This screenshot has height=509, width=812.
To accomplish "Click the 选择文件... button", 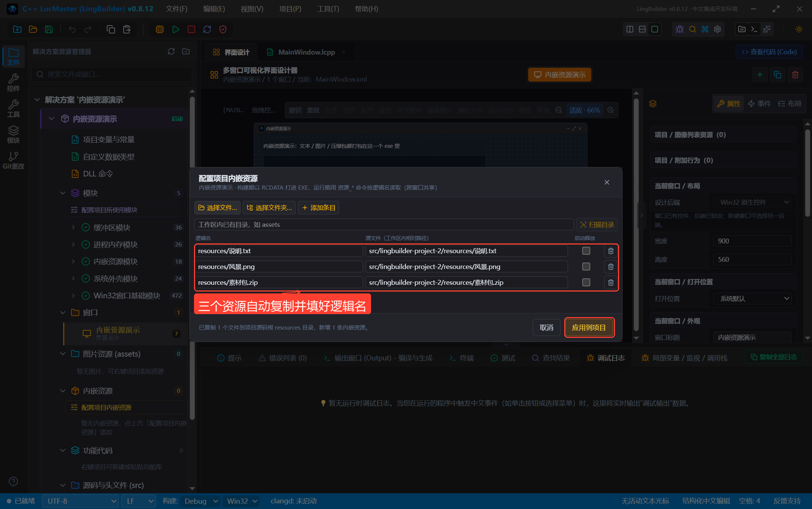I will tap(217, 208).
